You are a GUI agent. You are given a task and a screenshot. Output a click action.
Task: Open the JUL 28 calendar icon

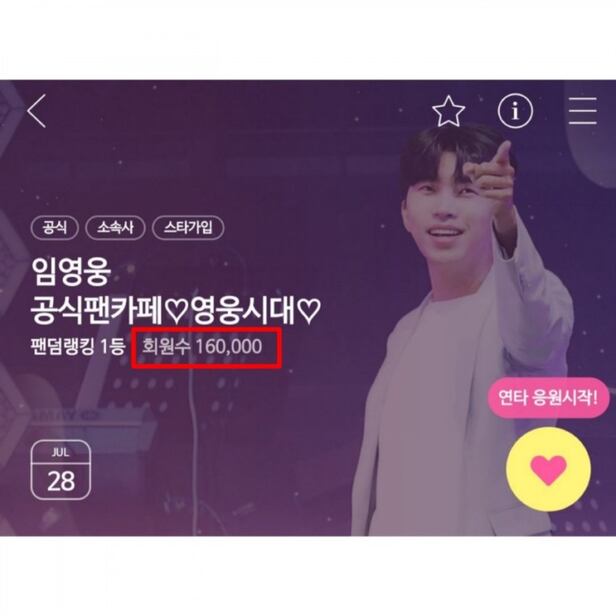click(x=60, y=470)
